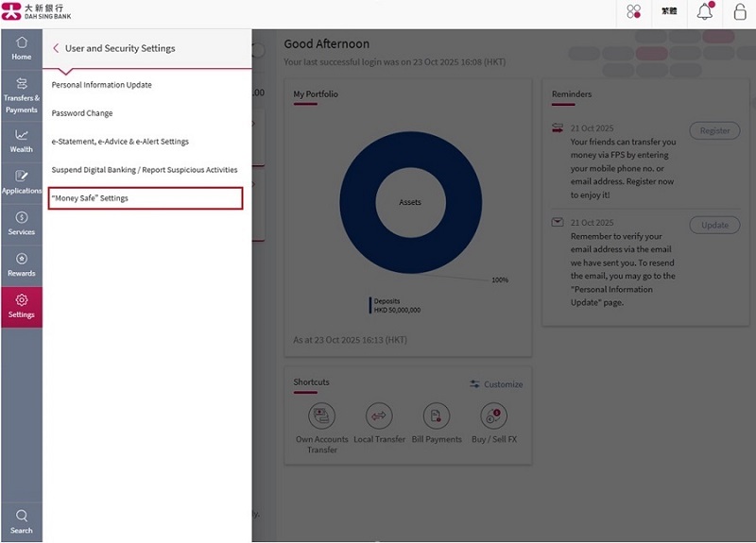This screenshot has height=543, width=756.
Task: Click the Update button in Reminders
Action: (x=714, y=225)
